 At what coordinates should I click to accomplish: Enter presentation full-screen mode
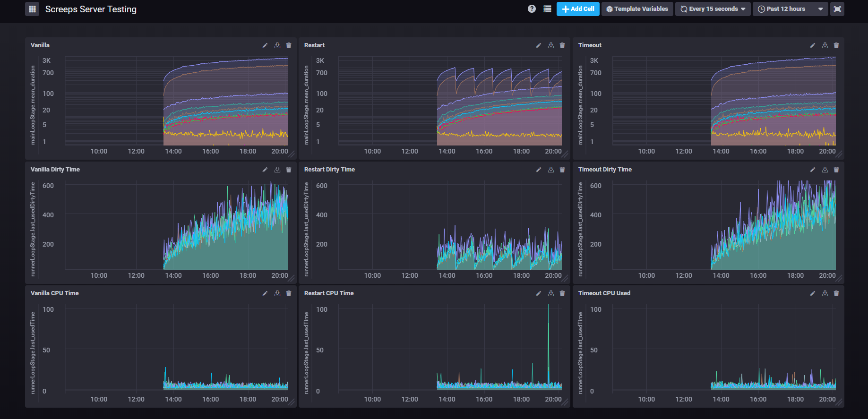click(x=837, y=9)
